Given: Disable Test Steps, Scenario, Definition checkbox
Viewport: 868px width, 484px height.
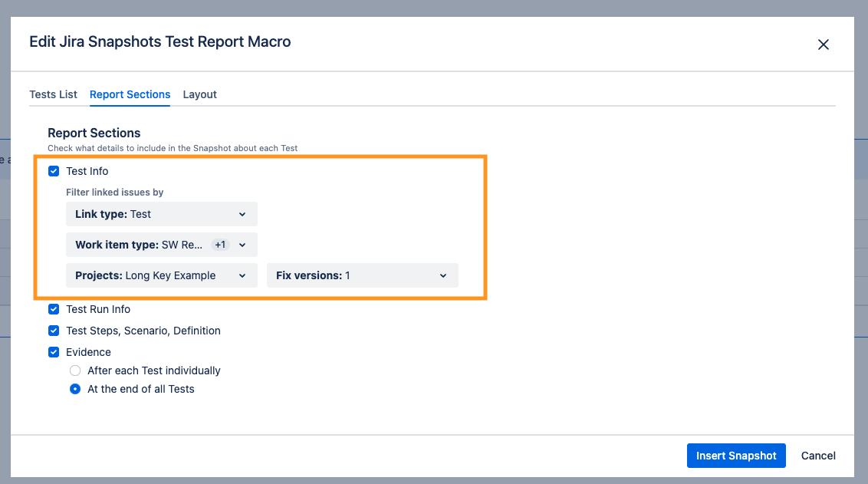Looking at the screenshot, I should pyautogui.click(x=54, y=331).
